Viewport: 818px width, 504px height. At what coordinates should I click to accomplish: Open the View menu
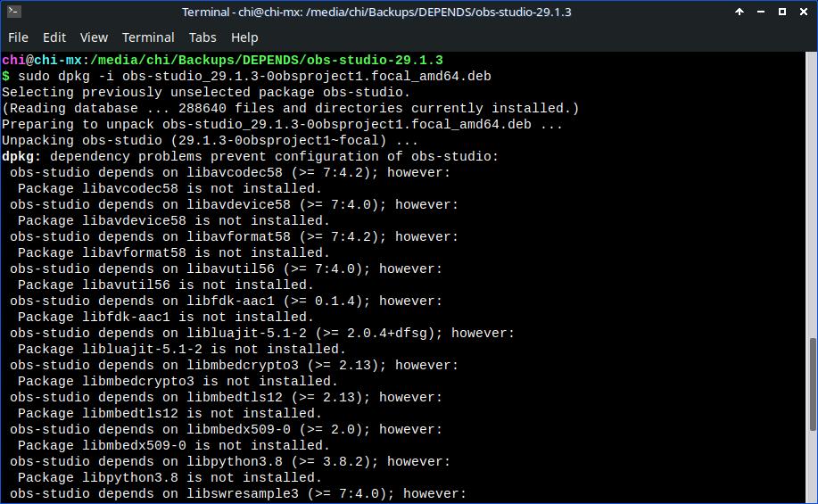[x=94, y=37]
